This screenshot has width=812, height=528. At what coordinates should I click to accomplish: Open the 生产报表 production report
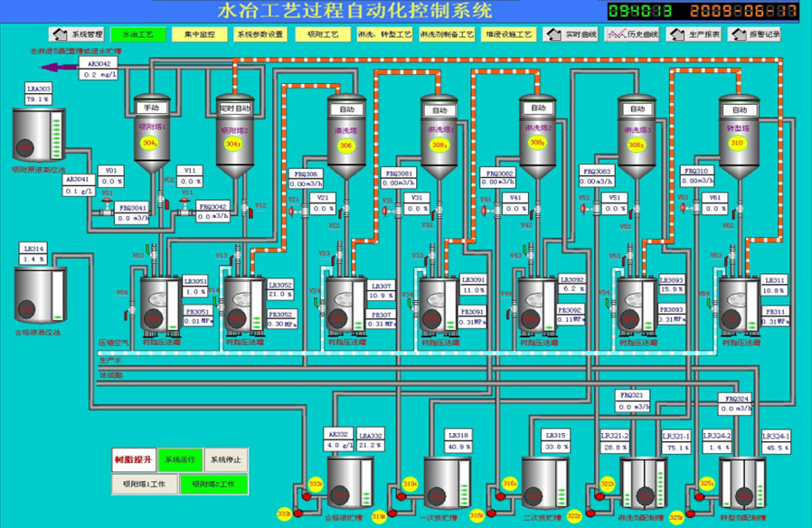[698, 33]
